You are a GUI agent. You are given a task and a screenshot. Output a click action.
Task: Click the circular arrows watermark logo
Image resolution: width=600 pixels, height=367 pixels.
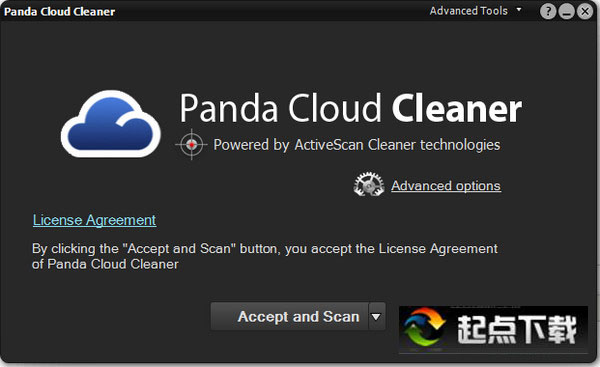424,326
